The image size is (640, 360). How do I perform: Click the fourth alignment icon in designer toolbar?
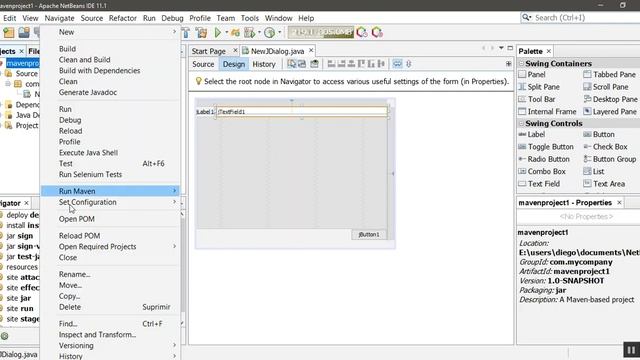click(x=361, y=64)
